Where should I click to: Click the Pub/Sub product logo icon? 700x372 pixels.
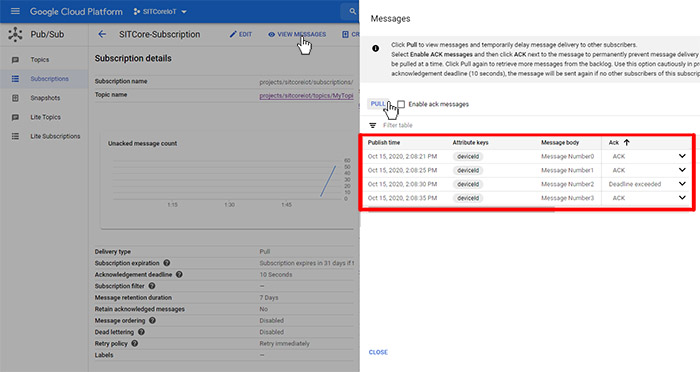[x=15, y=34]
